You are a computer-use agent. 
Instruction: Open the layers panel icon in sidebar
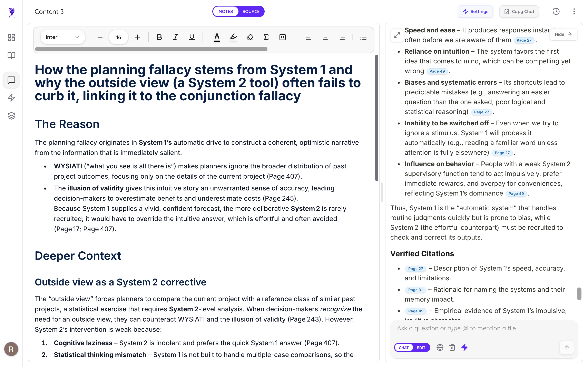[11, 116]
